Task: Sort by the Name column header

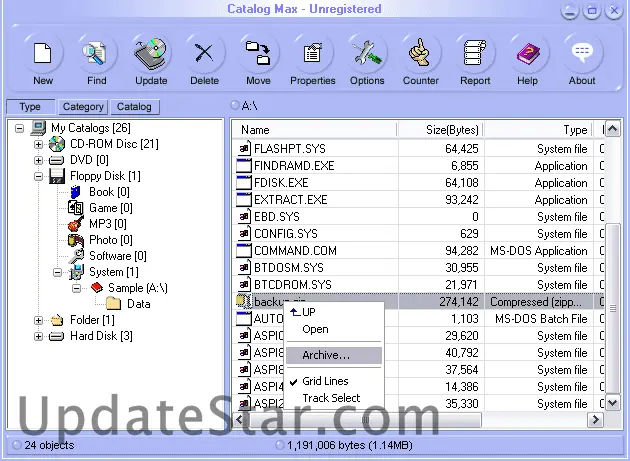Action: (x=315, y=130)
